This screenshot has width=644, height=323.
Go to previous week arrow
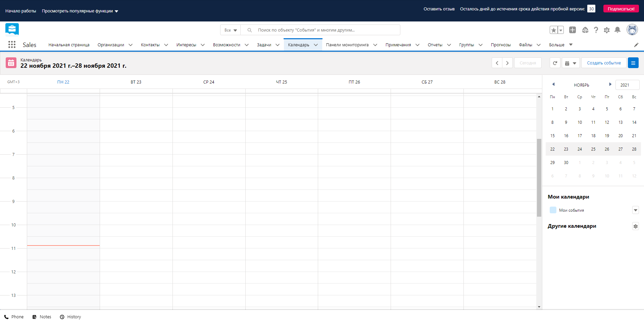point(497,63)
